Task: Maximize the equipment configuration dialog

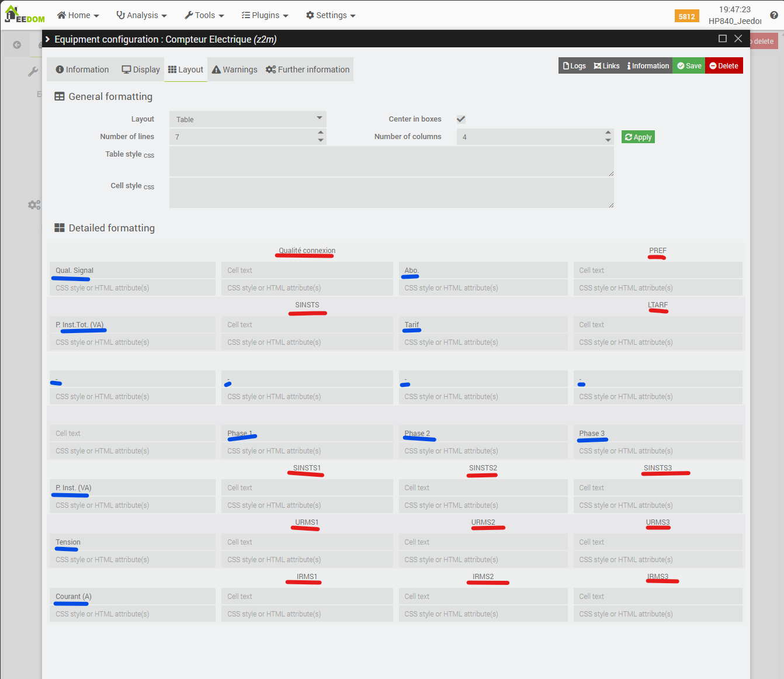Action: pos(723,39)
